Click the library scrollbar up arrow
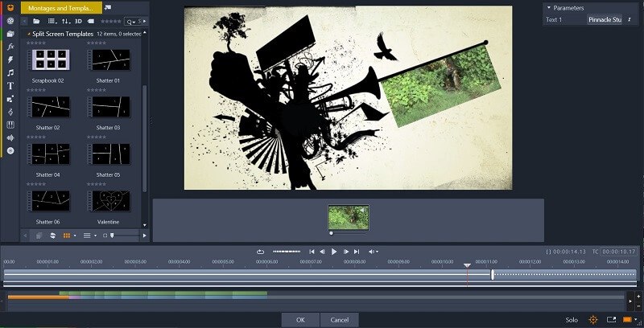Screen dimensions: 644x328 click(145, 33)
